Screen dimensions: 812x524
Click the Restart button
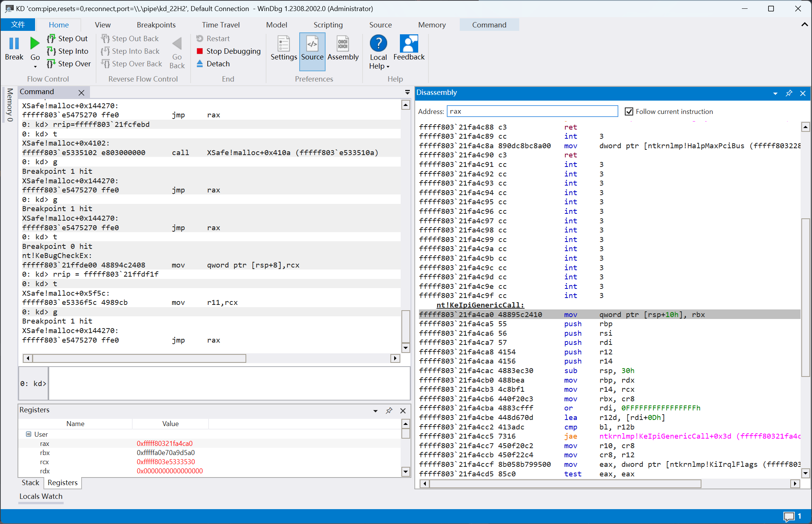[x=213, y=38]
